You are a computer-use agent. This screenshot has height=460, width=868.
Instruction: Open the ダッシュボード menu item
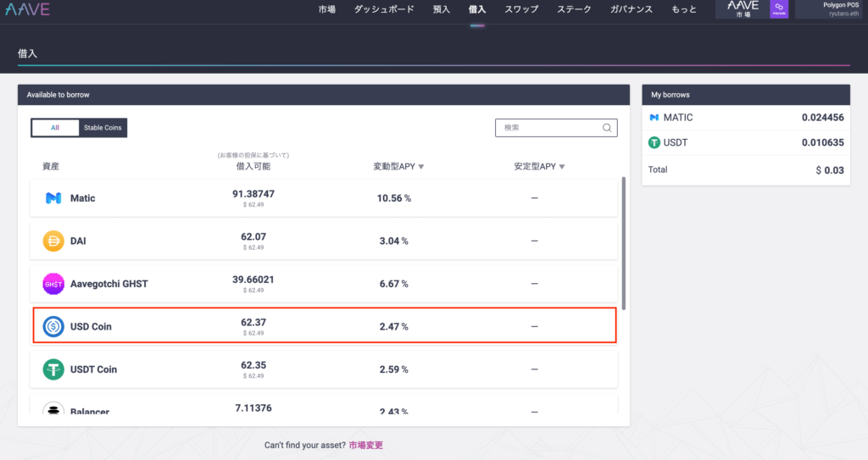coord(384,9)
